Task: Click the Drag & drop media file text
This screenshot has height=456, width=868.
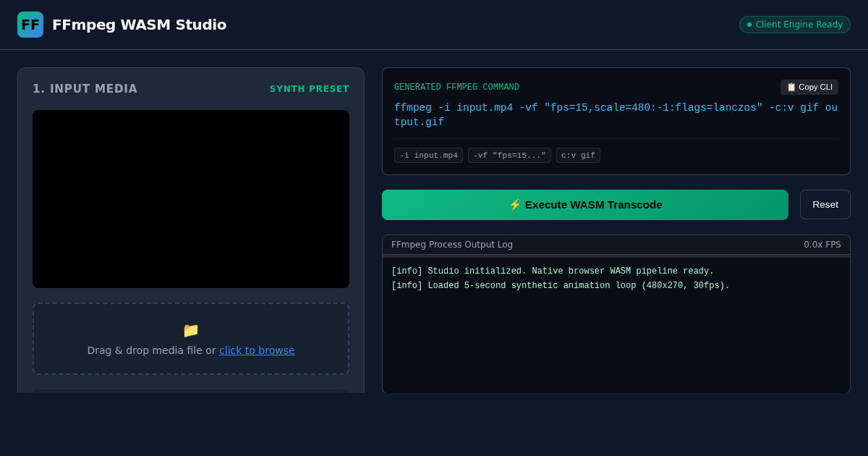Action: (x=152, y=350)
